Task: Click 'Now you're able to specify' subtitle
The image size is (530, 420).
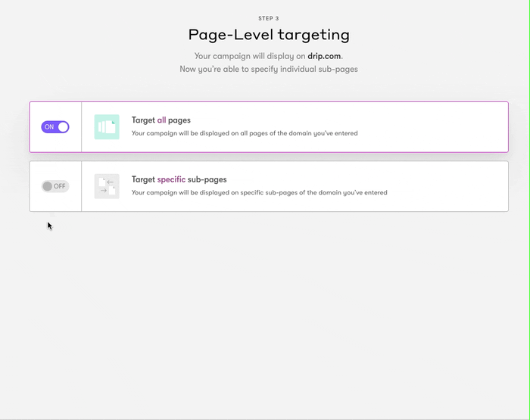Action: tap(269, 69)
